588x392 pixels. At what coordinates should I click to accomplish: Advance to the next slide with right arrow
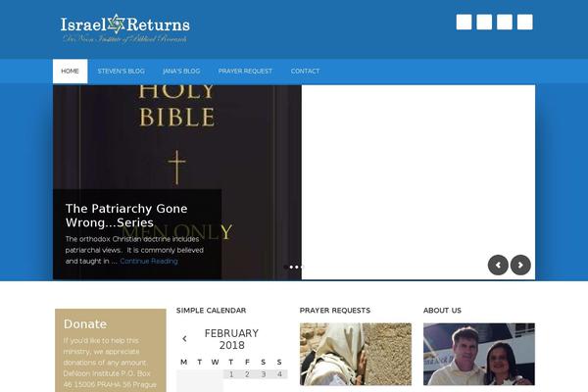(x=520, y=265)
